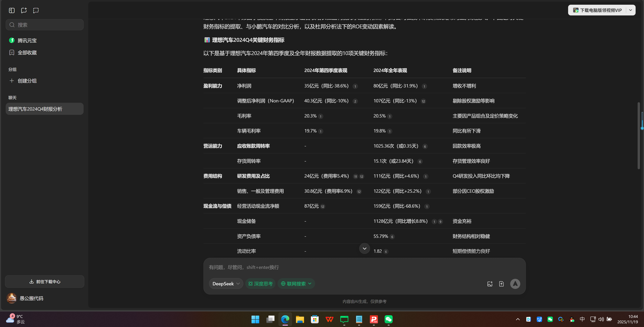
Task: Click the 前往下载中心 button
Action: [44, 281]
